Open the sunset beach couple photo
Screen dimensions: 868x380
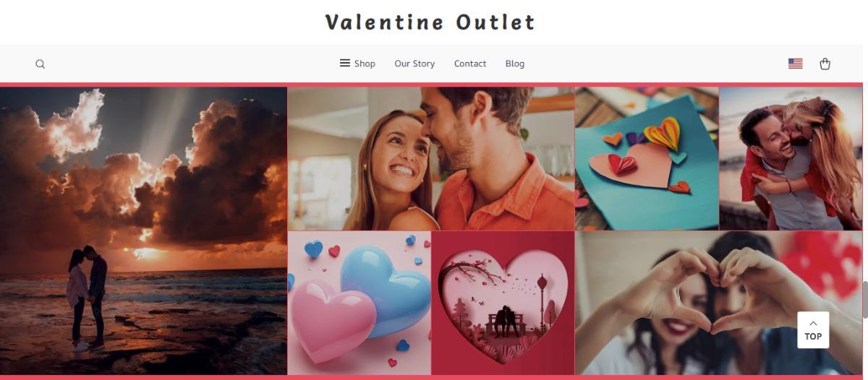(143, 231)
